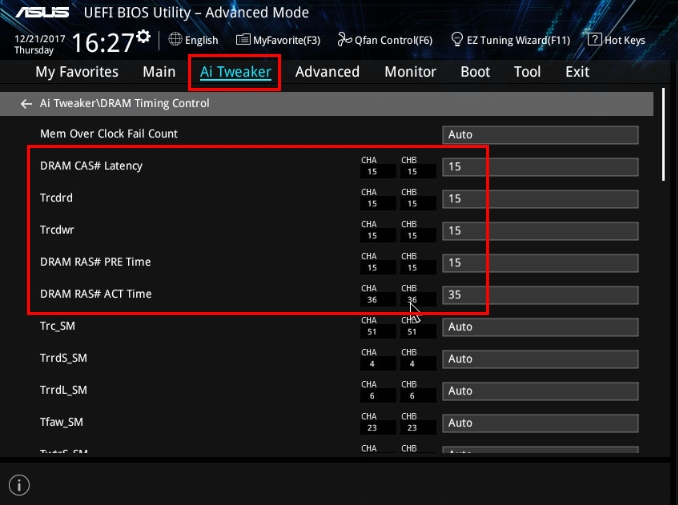Select the Ai Tweaker tab
The height and width of the screenshot is (505, 678).
235,72
